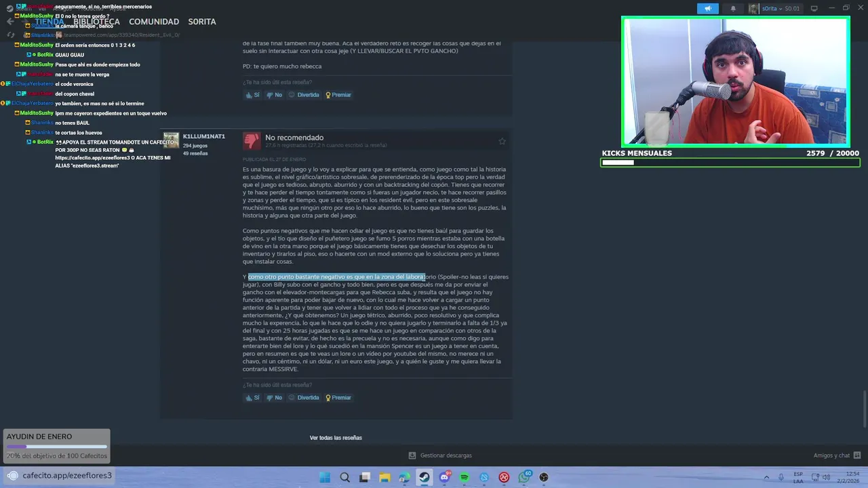Open the No recomendado review title
The image size is (868, 488).
click(294, 138)
